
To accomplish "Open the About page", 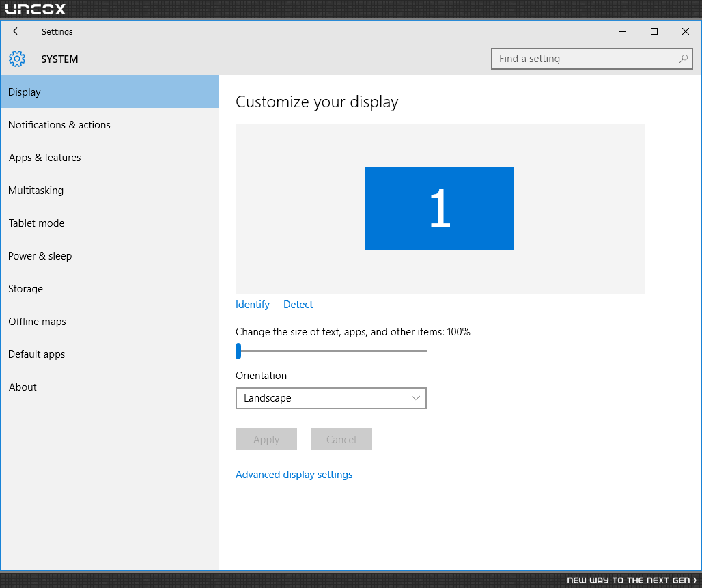I will (110, 387).
